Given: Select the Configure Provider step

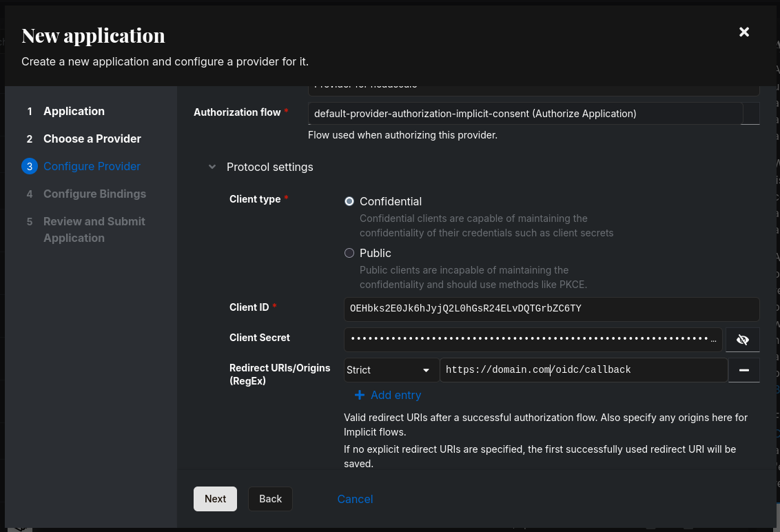Looking at the screenshot, I should click(x=92, y=166).
